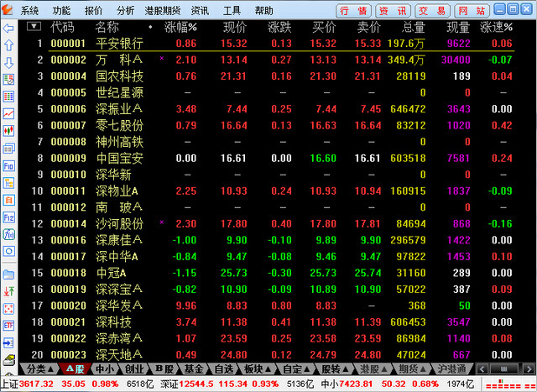Click the up arrow sidebar icon
Screen dimensions: 537x392
(x=8, y=45)
